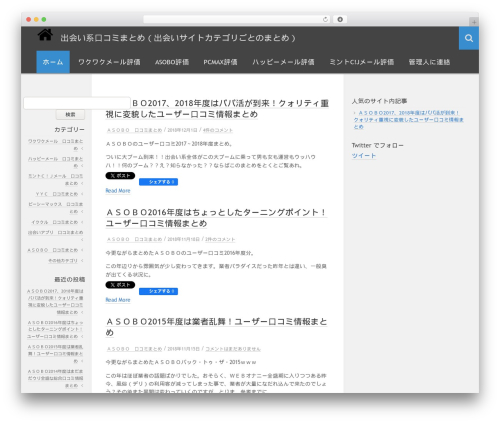Click the category tag of the 2015 article

coord(134,349)
